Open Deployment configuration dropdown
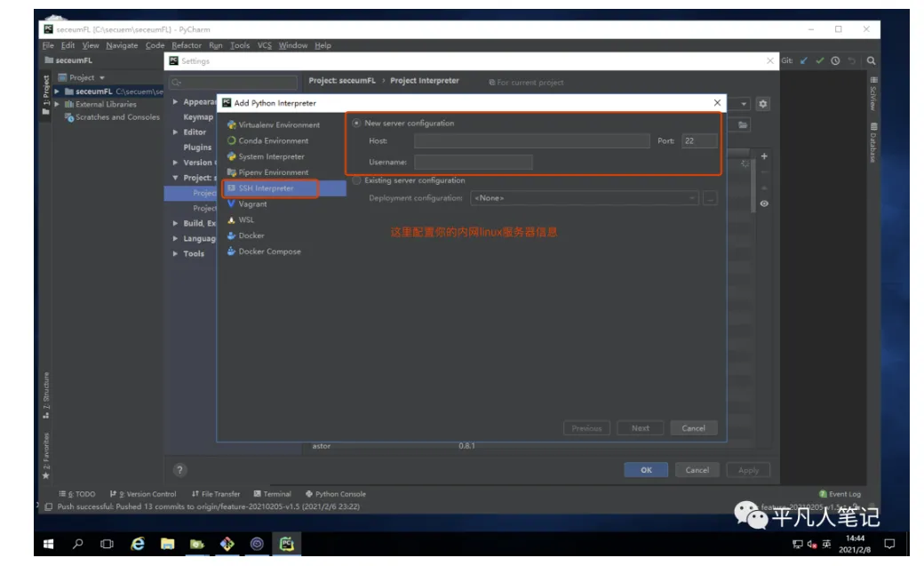 click(584, 198)
